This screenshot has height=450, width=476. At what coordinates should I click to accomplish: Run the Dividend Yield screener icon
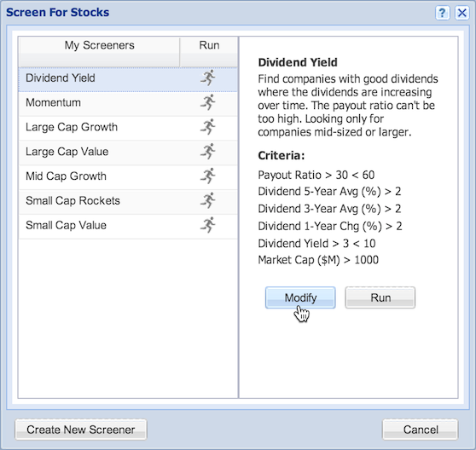click(x=208, y=78)
